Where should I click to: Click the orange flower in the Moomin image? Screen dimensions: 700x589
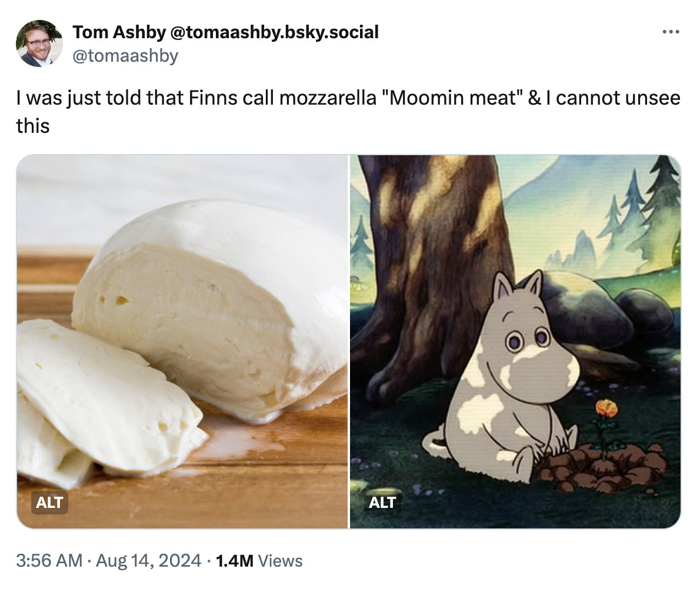605,409
